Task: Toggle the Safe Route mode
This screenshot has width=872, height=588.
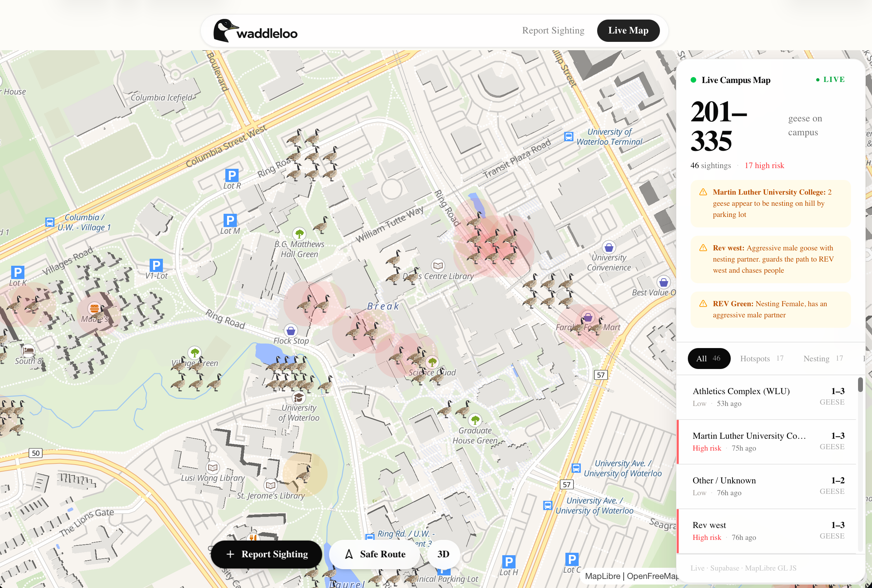Action: [375, 554]
